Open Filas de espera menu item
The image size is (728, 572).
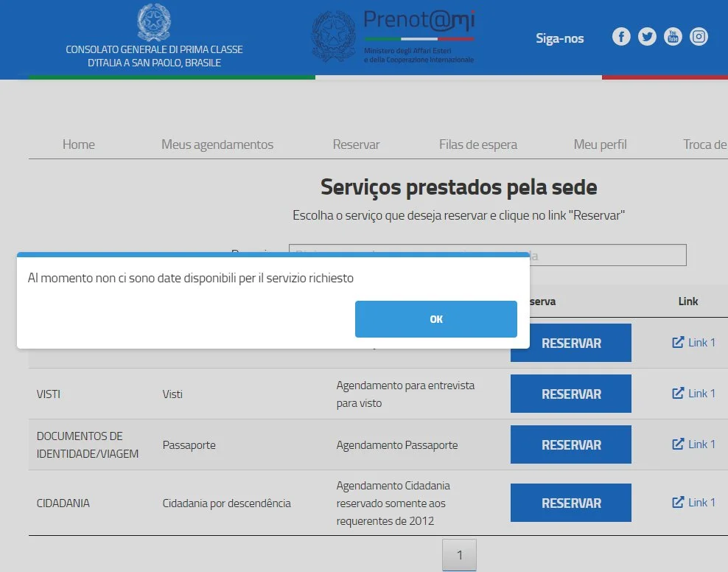[x=478, y=144]
